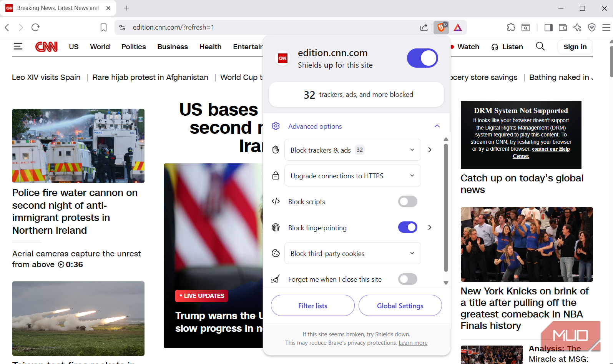Image resolution: width=613 pixels, height=364 pixels.
Task: Open Listen link in CNN header
Action: click(x=507, y=47)
